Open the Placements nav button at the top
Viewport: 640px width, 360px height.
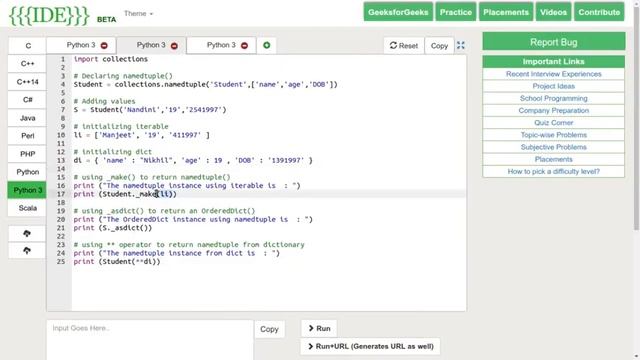click(x=506, y=12)
